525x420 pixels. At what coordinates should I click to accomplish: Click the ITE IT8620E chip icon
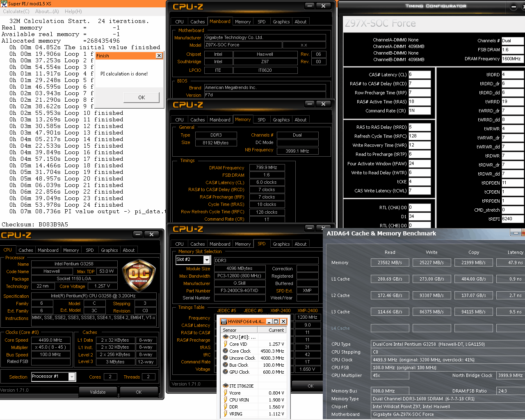(225, 386)
